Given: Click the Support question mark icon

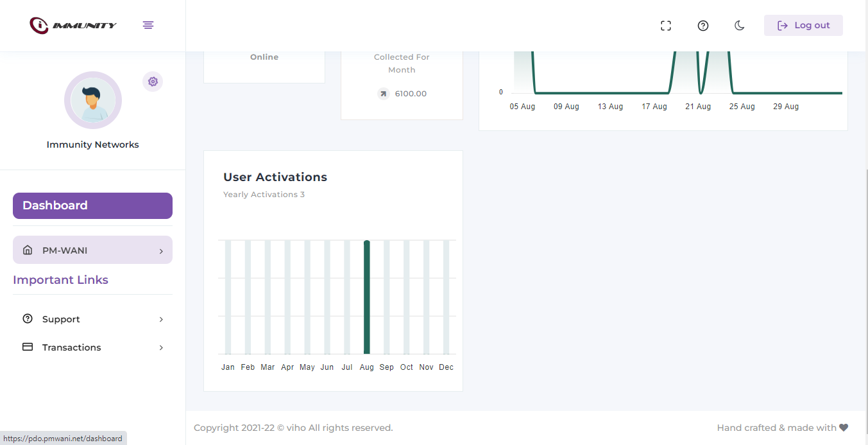Looking at the screenshot, I should click(28, 319).
